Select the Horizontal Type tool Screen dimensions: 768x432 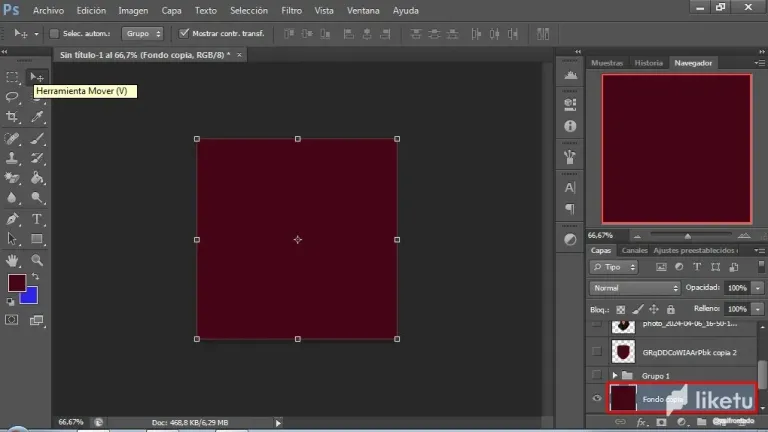pos(37,219)
